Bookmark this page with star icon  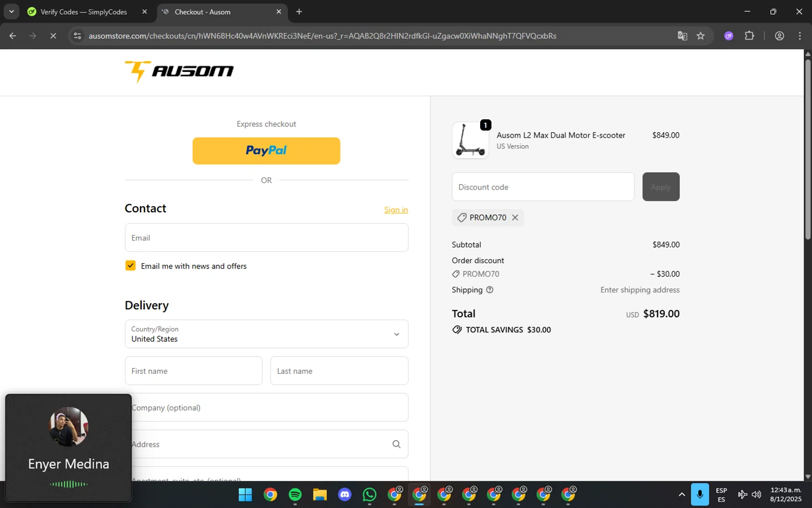(700, 36)
